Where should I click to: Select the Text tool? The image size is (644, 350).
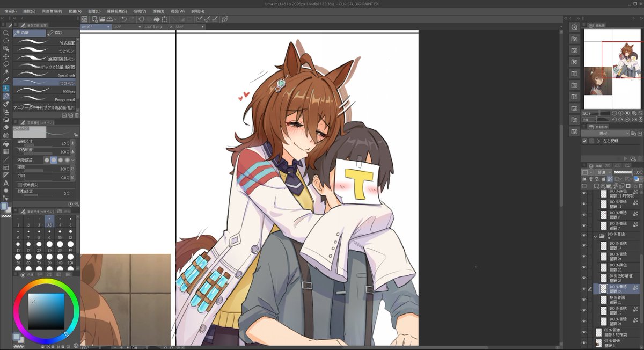tap(6, 183)
